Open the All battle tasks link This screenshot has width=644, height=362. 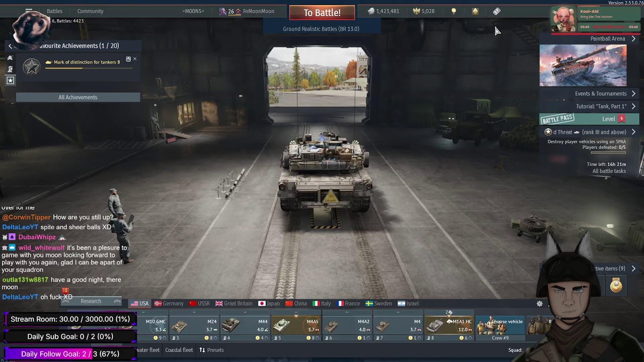(x=609, y=171)
